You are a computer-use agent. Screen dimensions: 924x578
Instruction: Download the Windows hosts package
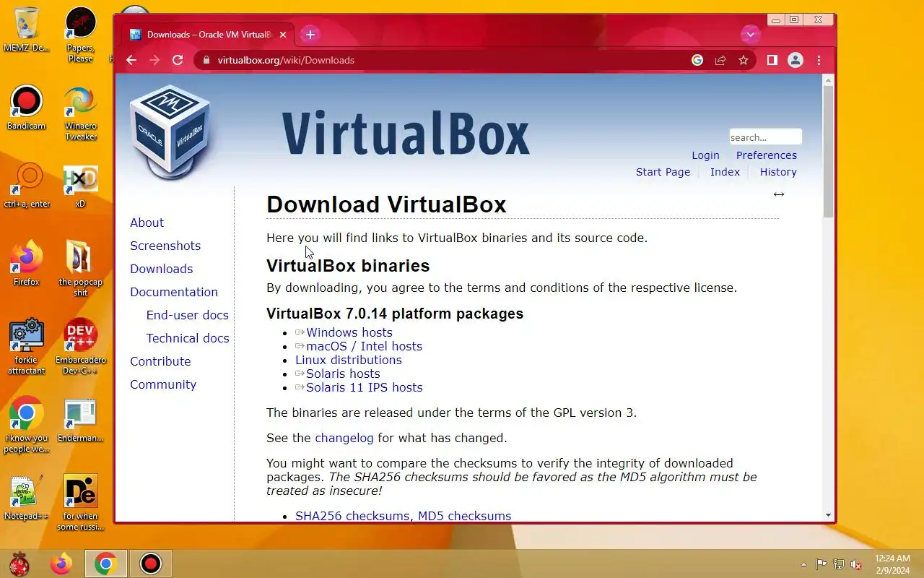(x=349, y=332)
